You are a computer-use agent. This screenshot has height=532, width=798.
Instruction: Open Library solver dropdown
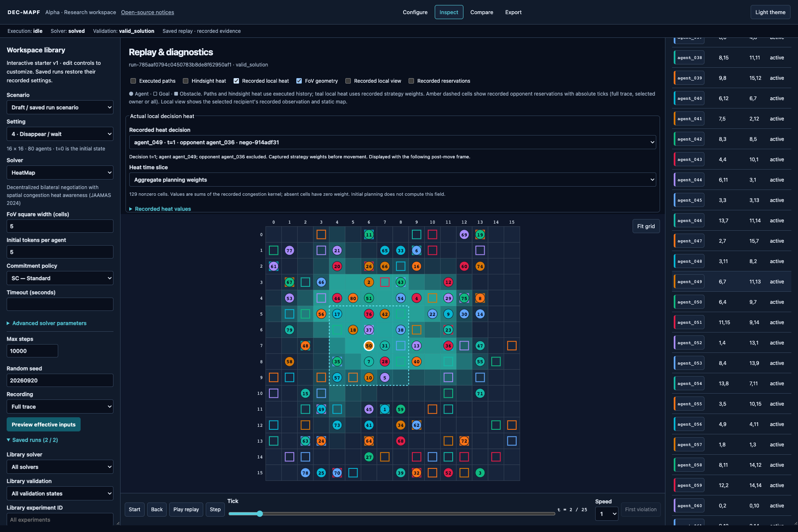60,467
